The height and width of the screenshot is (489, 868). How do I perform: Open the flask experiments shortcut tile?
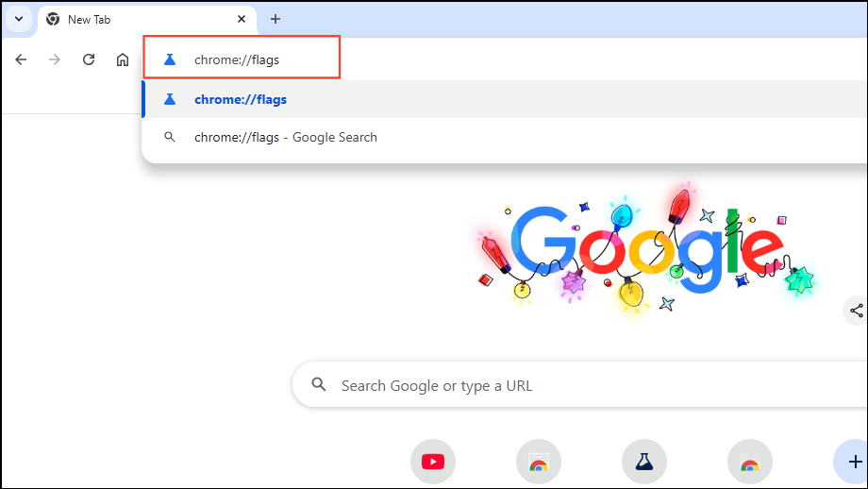pyautogui.click(x=644, y=462)
